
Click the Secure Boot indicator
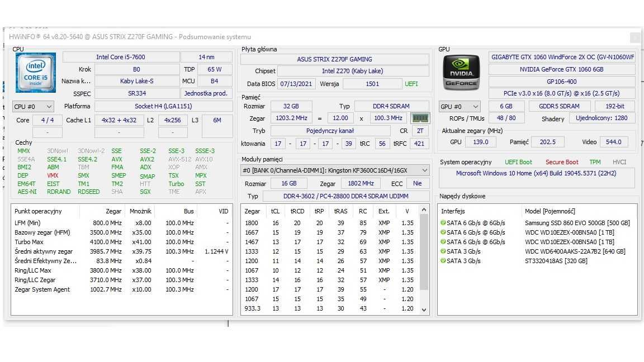[562, 162]
